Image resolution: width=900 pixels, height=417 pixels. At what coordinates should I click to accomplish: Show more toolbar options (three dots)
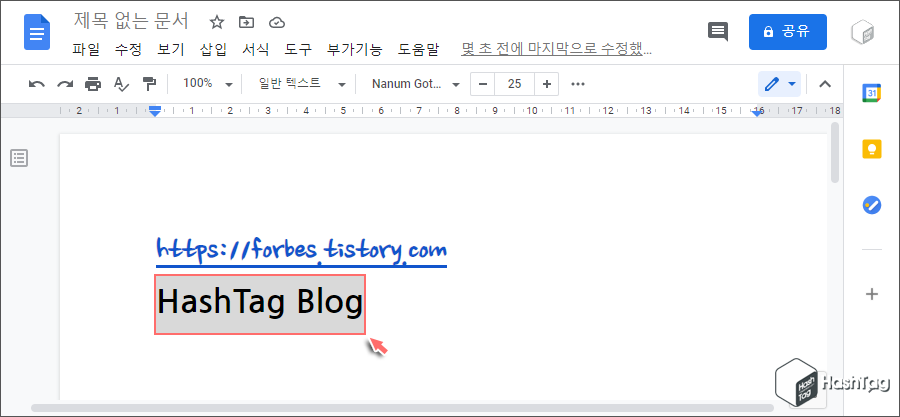point(578,84)
